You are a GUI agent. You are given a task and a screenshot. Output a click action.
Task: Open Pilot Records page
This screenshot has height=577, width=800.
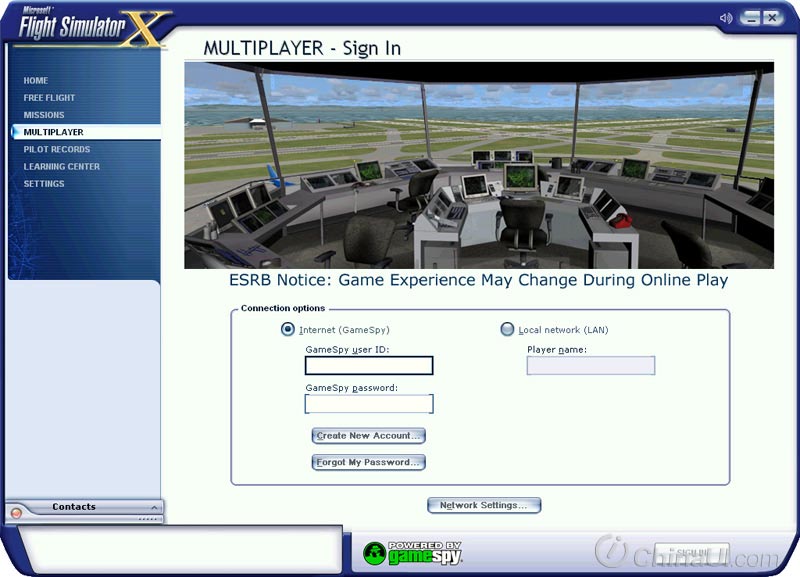57,149
